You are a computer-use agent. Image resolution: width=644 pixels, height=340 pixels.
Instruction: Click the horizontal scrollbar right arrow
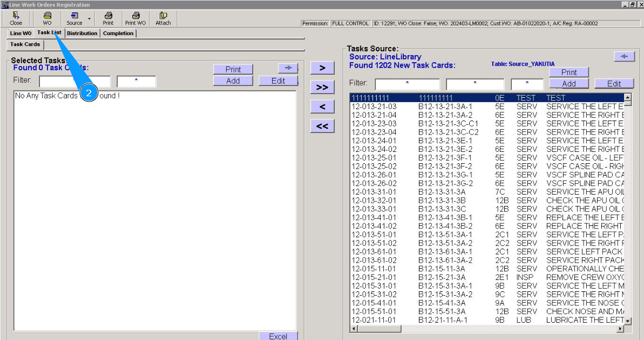pyautogui.click(x=620, y=329)
